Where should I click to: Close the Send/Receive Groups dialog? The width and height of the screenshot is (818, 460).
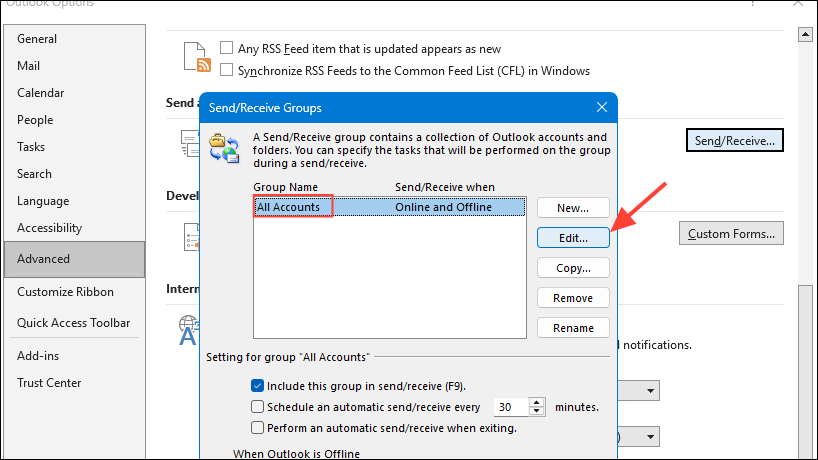(x=602, y=107)
